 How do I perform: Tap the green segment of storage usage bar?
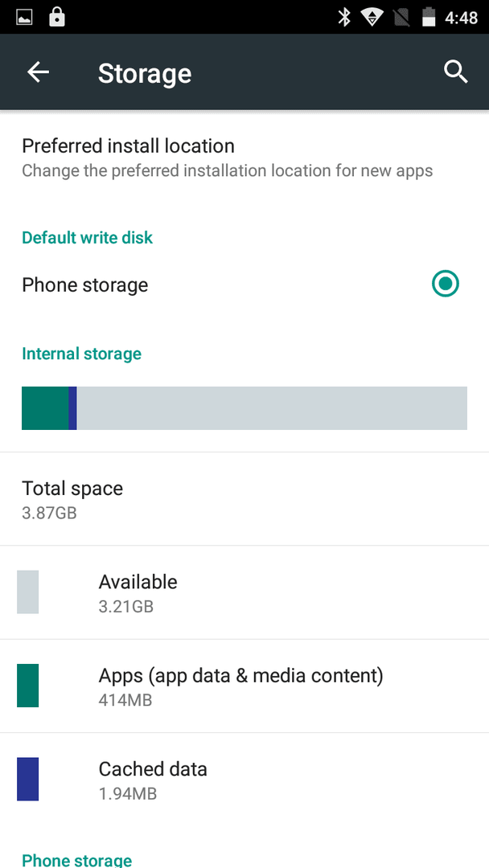(x=45, y=408)
